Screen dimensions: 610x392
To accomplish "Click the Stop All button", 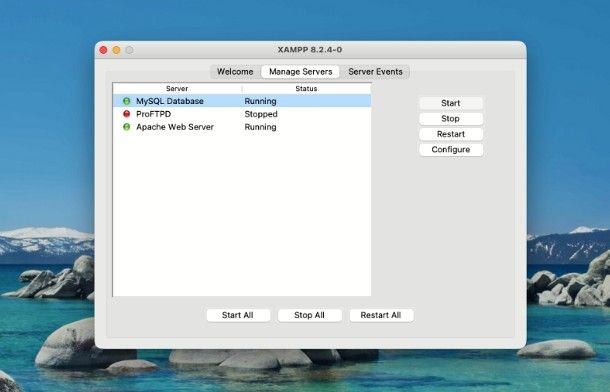I will (310, 315).
